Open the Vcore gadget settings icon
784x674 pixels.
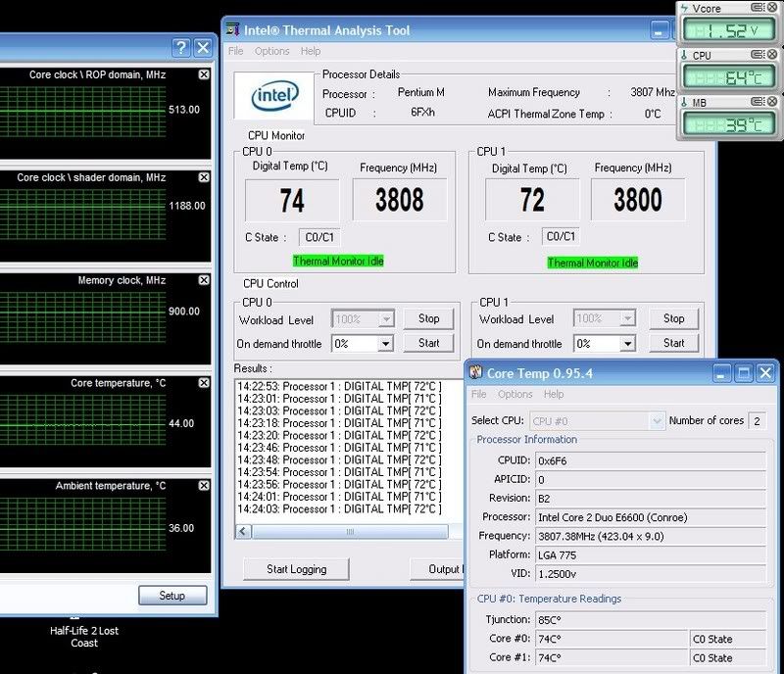[758, 8]
